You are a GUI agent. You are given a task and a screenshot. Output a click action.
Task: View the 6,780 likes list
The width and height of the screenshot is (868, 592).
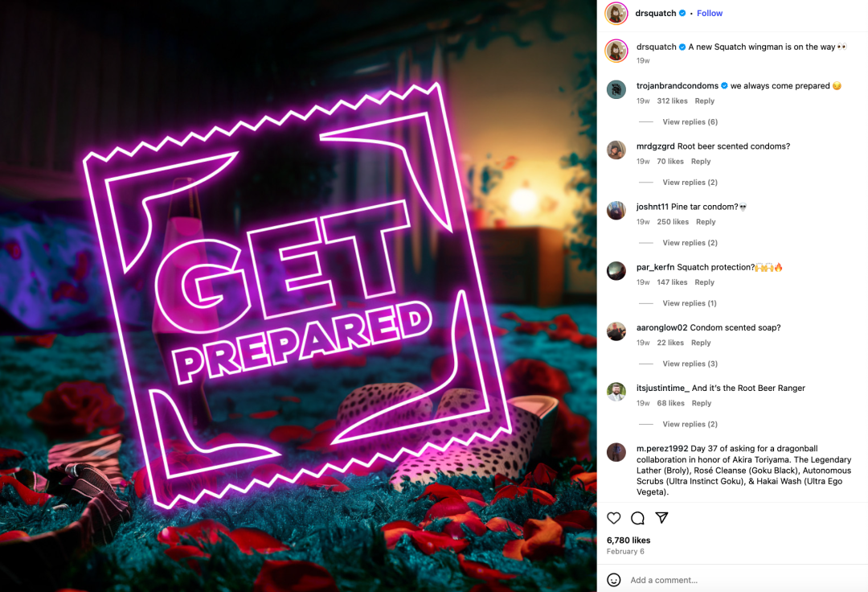tap(628, 540)
